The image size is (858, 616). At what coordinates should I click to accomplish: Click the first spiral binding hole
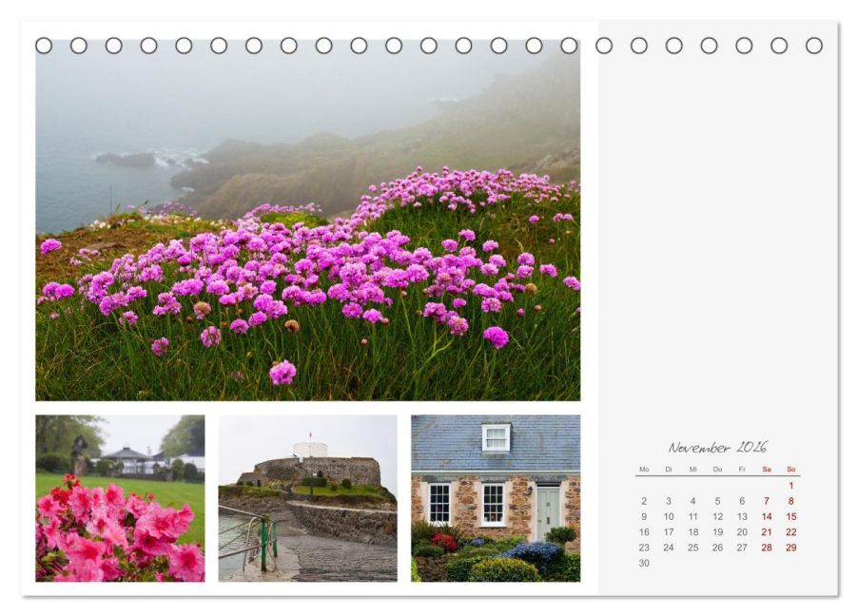pos(44,46)
